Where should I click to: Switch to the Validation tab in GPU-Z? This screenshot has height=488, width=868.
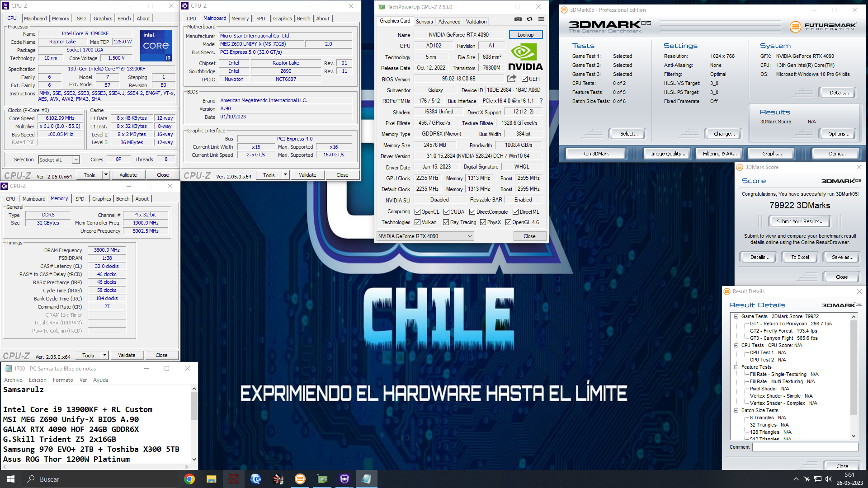tap(476, 21)
